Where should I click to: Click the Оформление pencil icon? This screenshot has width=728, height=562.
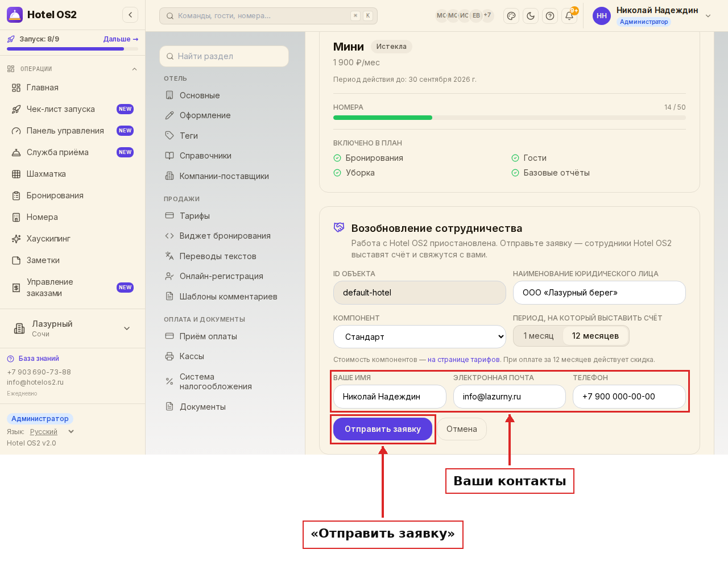(169, 115)
